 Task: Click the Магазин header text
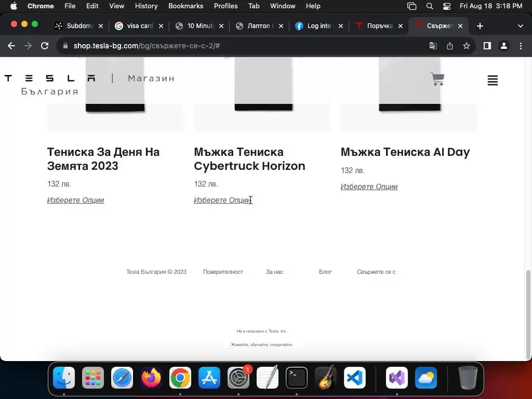pyautogui.click(x=151, y=78)
